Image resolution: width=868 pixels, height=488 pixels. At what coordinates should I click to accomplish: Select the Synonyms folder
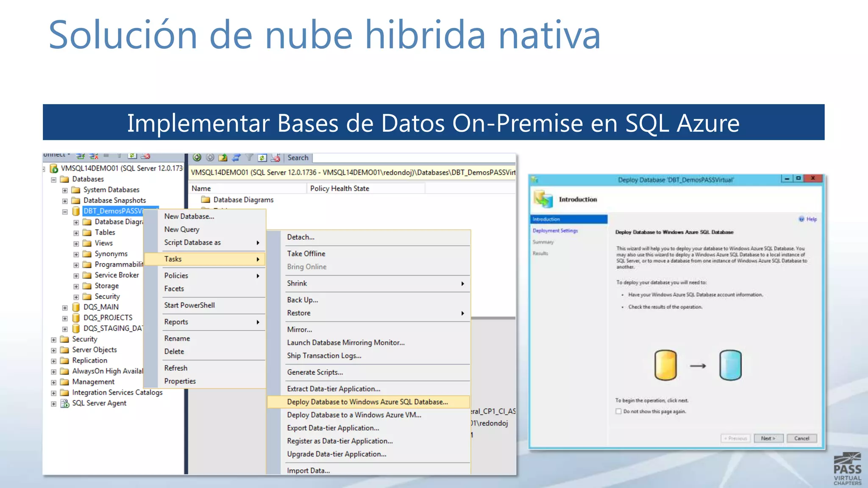(x=111, y=254)
